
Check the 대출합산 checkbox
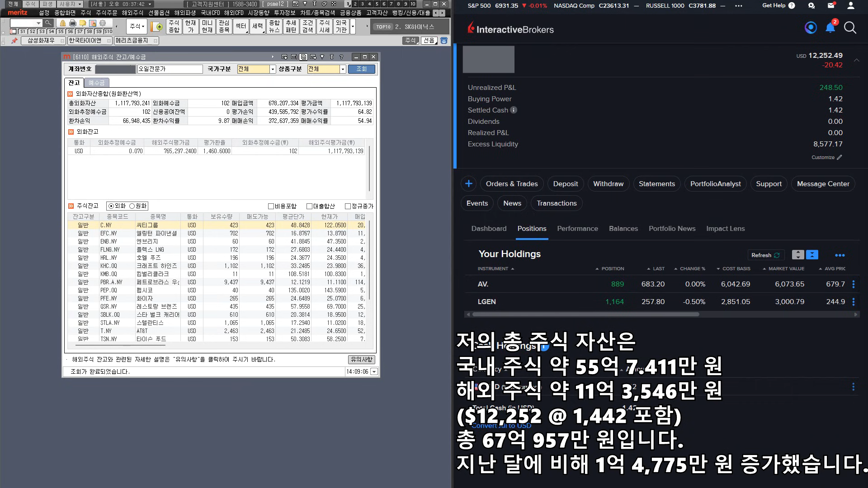coord(310,206)
